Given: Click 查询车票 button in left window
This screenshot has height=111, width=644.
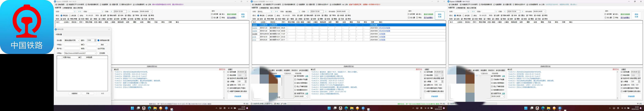Looking at the screenshot, I should pyautogui.click(x=243, y=15).
